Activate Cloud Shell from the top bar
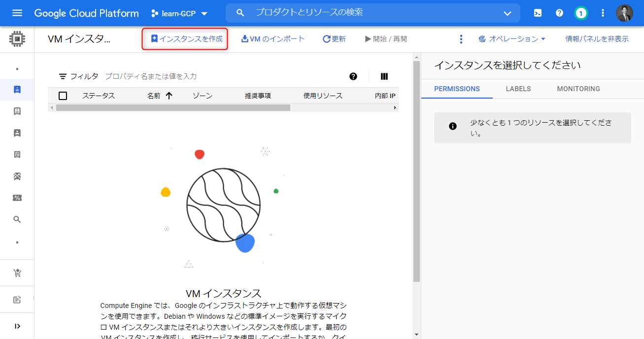 point(538,13)
